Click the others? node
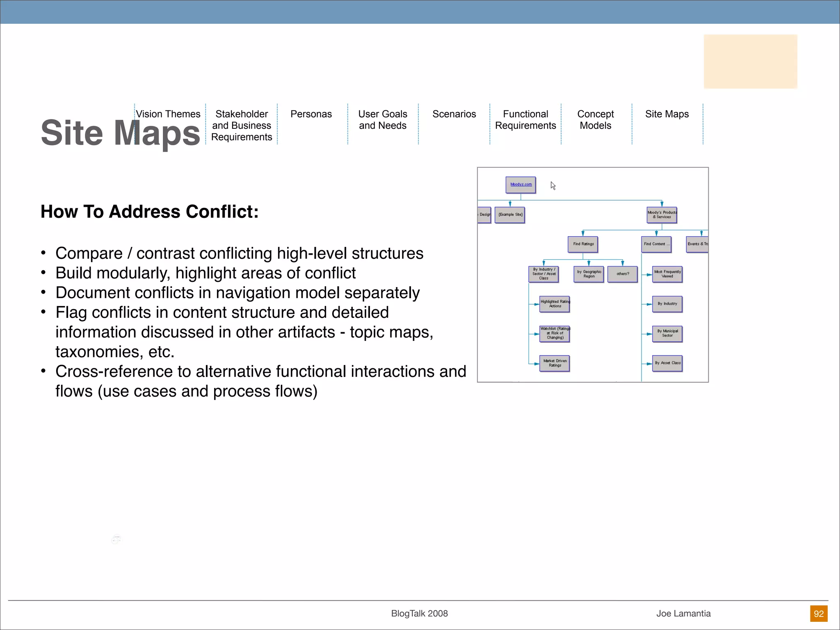The height and width of the screenshot is (630, 840). tap(622, 274)
